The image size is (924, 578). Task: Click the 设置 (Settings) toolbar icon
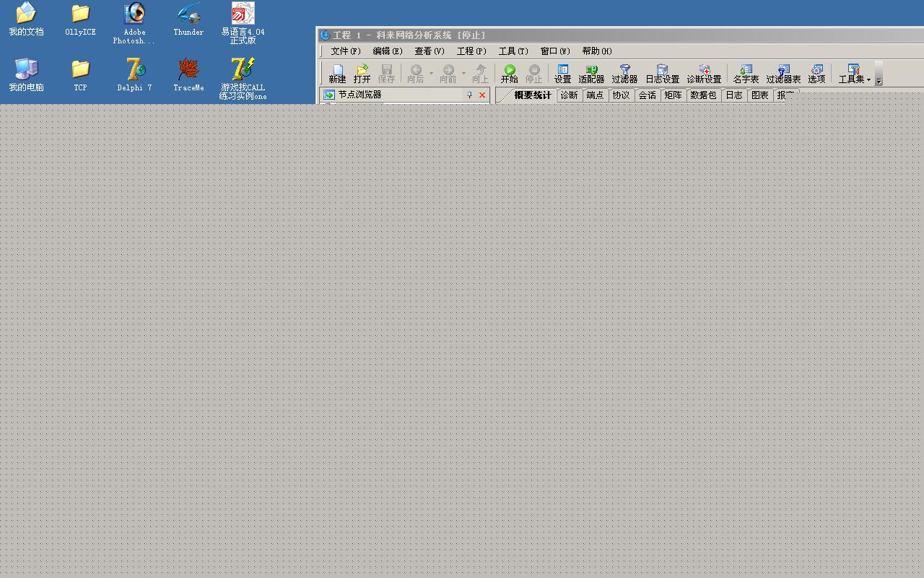[x=562, y=73]
